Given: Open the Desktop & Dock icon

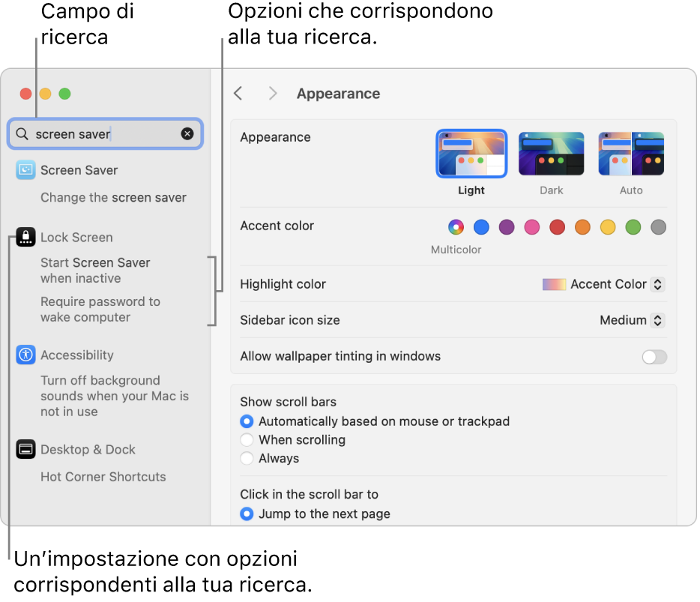Looking at the screenshot, I should [x=25, y=449].
